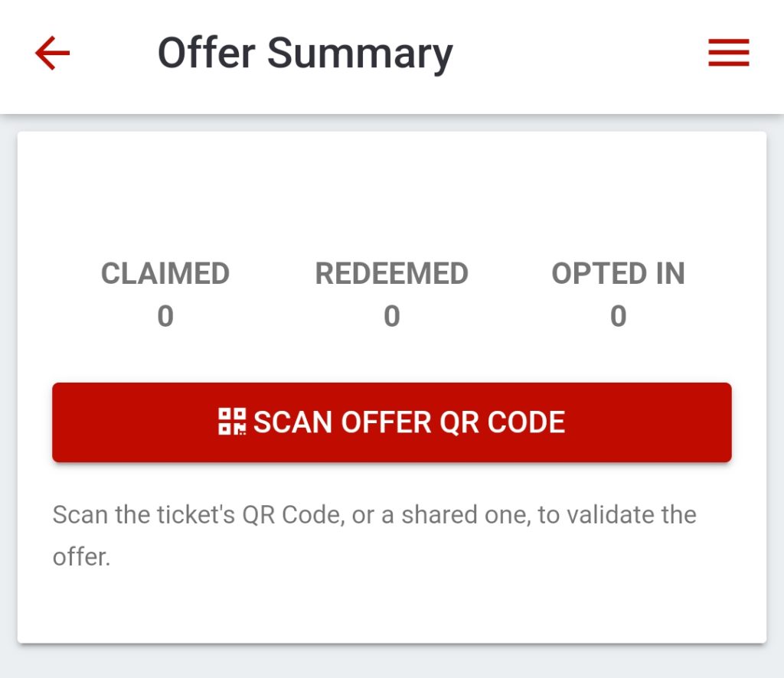Click the "QR CODE" words on the red button

point(502,422)
